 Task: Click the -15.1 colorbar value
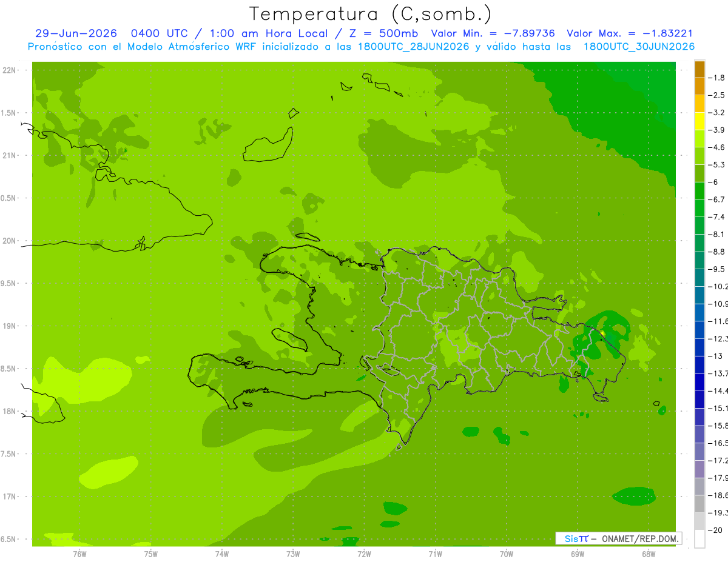[x=718, y=408]
